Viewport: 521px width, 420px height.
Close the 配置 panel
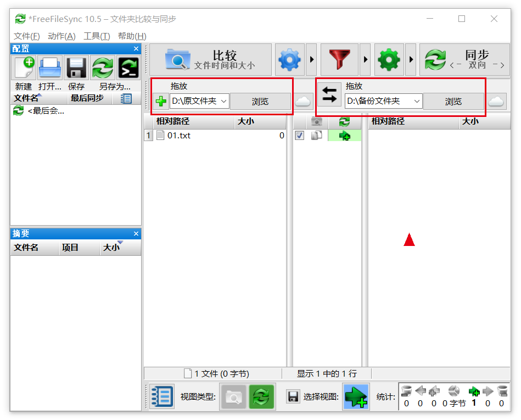point(136,48)
